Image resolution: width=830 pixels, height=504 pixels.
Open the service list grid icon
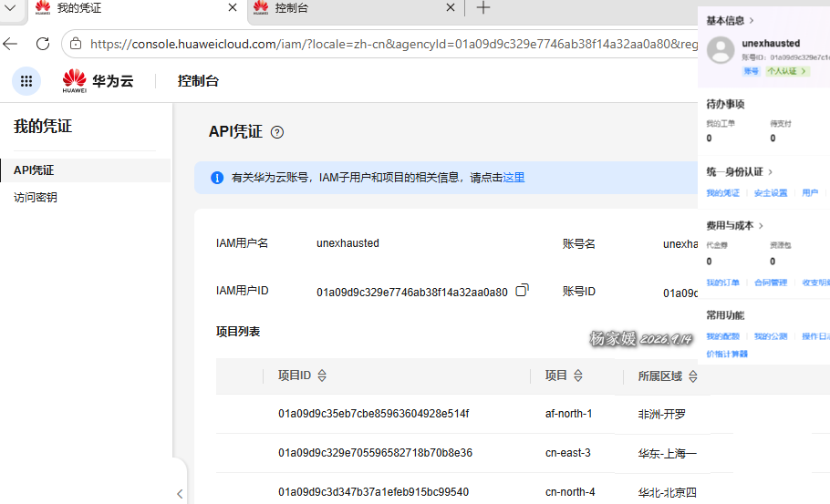tap(26, 81)
